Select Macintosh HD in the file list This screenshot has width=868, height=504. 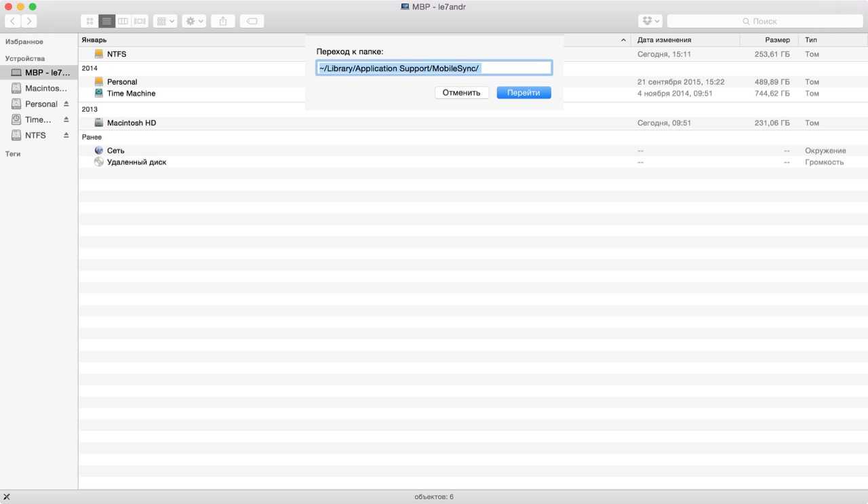tap(132, 123)
